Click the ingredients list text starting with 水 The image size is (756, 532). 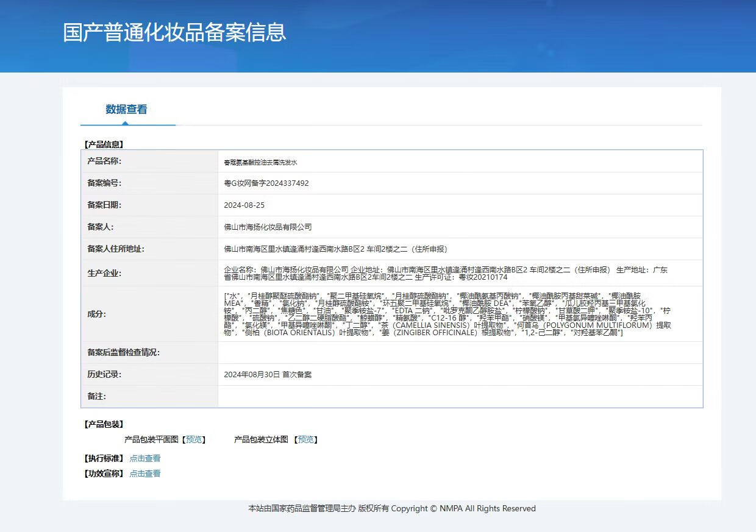coord(448,314)
